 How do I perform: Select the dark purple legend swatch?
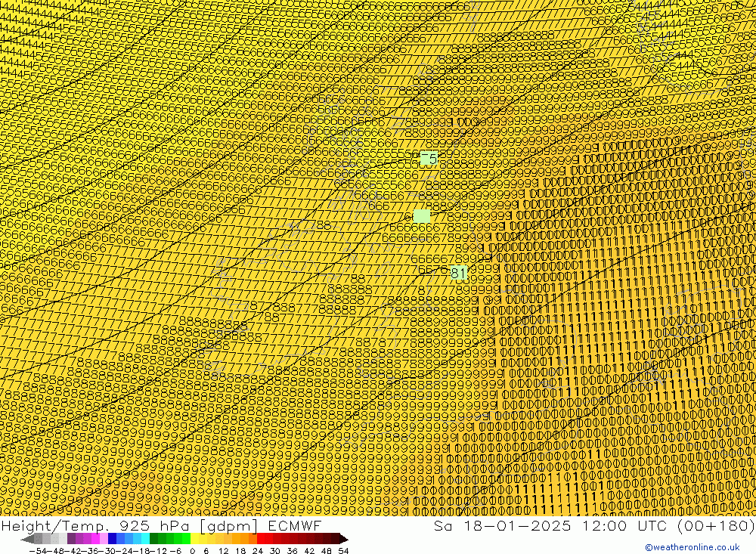tap(71, 539)
